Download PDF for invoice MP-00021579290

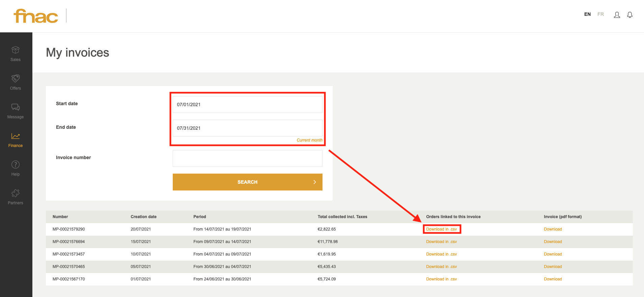tap(553, 229)
